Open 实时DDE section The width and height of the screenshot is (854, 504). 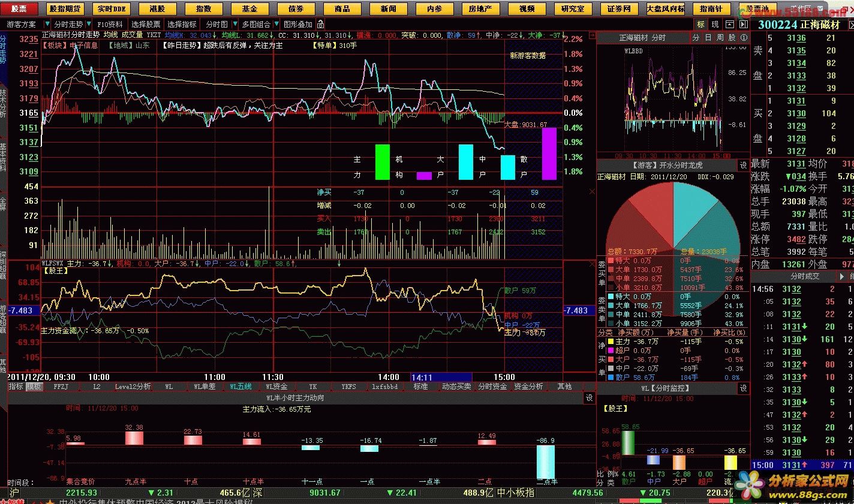pos(112,9)
